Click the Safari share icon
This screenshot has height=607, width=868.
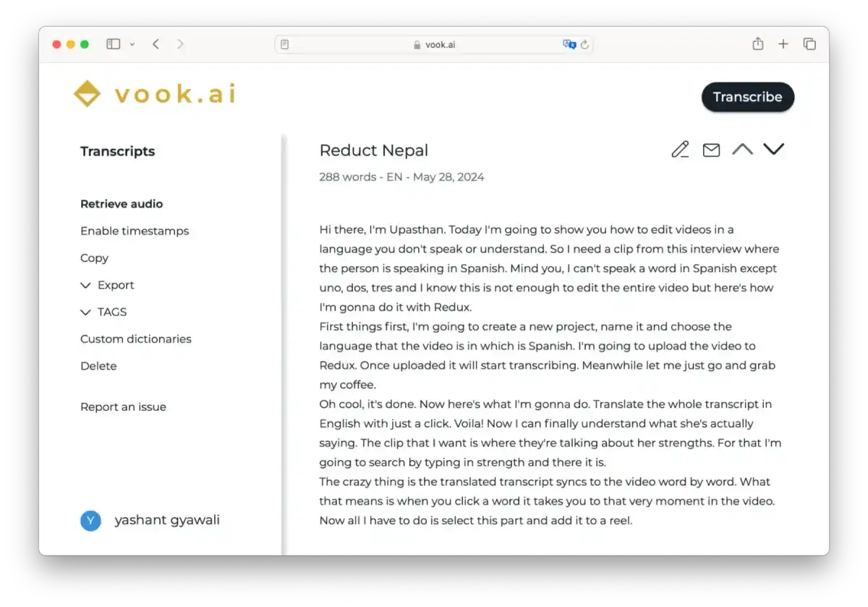tap(757, 44)
